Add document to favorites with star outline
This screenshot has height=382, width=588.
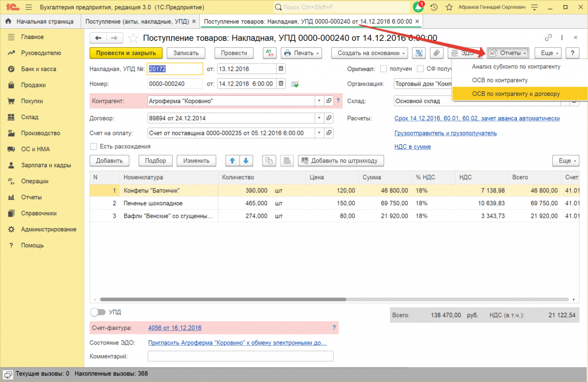(133, 38)
